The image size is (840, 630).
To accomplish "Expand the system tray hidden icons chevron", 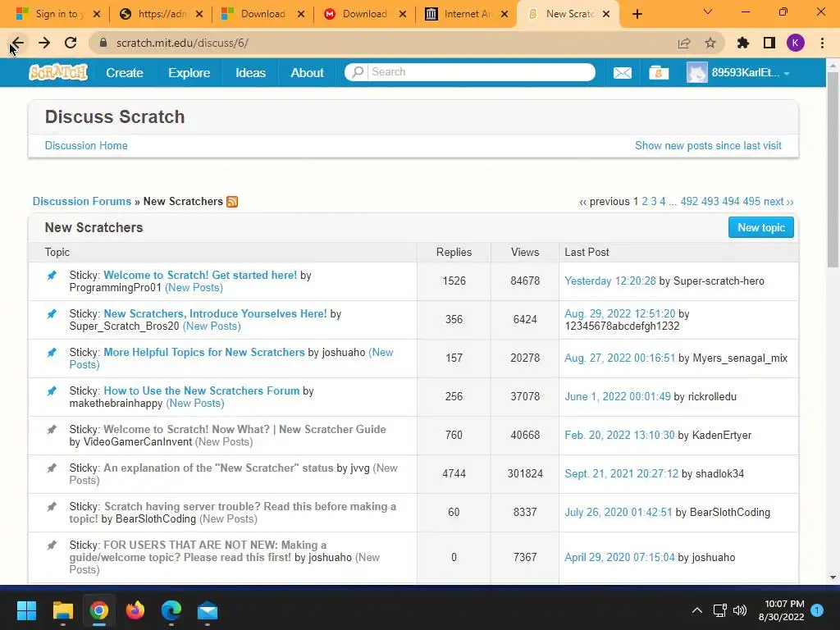I will tap(697, 610).
